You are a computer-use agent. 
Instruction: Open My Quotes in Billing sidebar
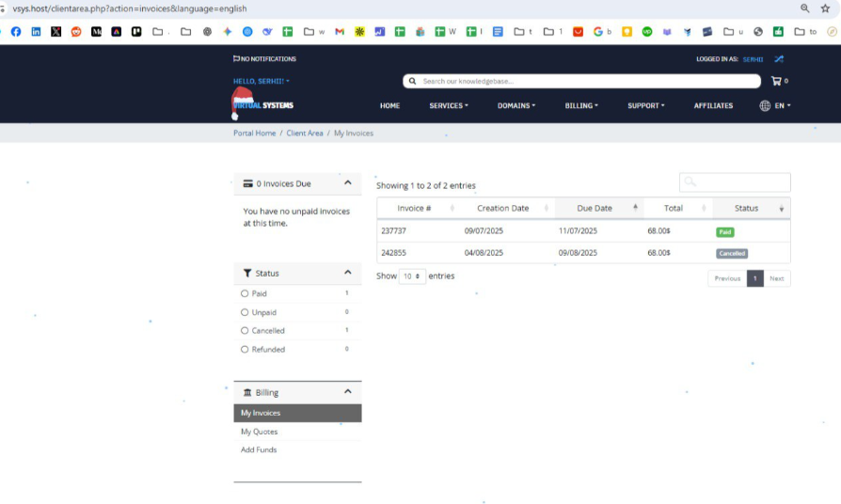pos(297,432)
